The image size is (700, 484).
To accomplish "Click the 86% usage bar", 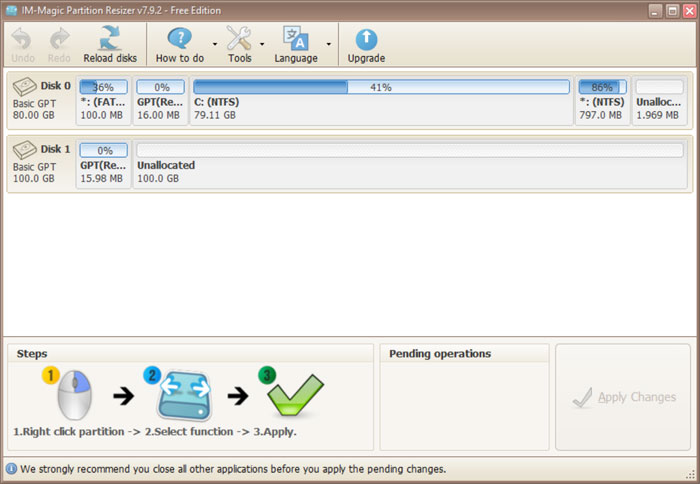I will [602, 87].
